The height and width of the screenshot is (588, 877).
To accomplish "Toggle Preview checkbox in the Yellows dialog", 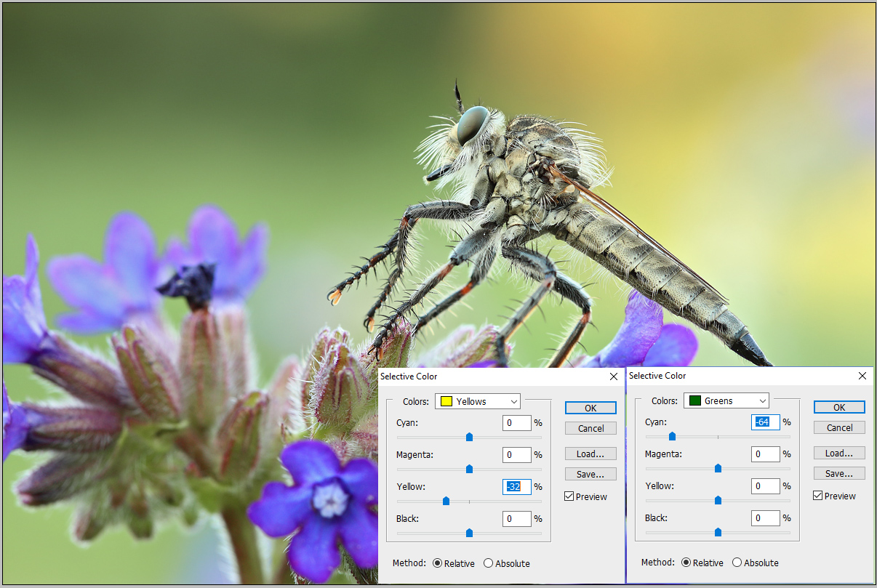I will pos(569,496).
